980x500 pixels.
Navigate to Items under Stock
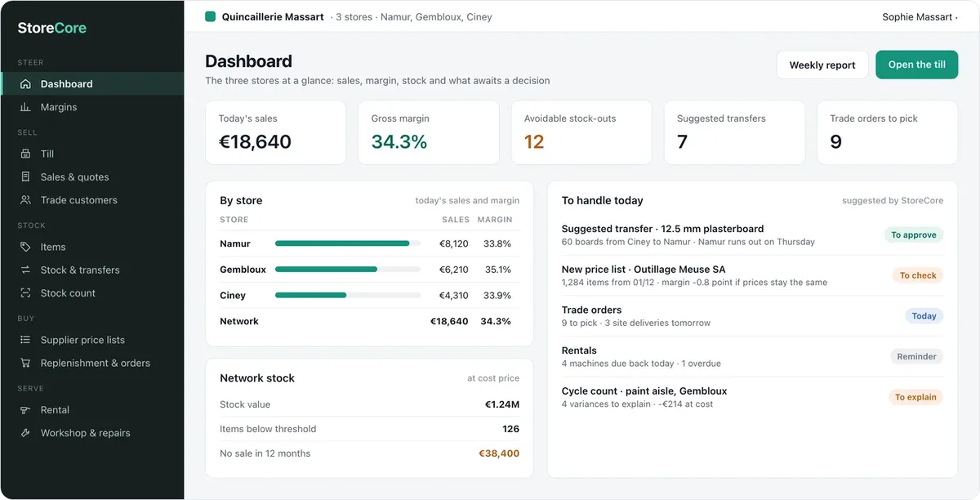point(91,247)
